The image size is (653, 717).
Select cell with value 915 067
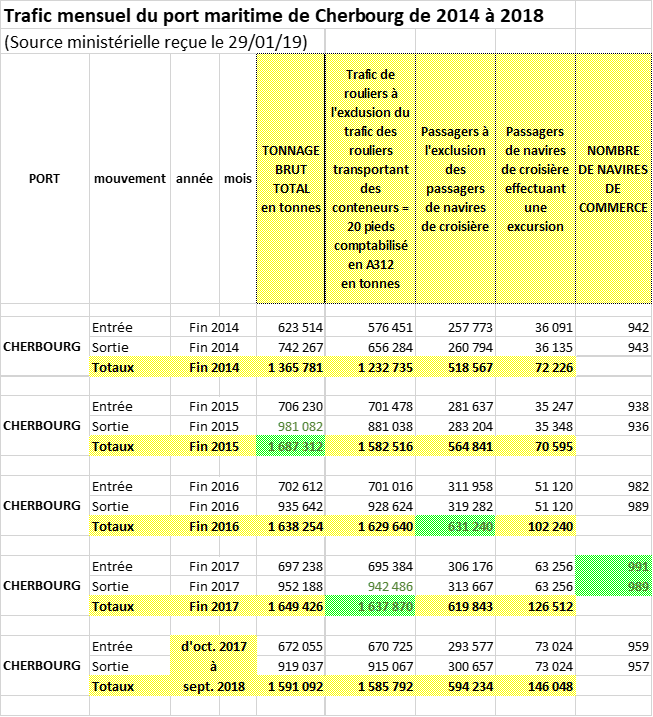click(x=370, y=666)
